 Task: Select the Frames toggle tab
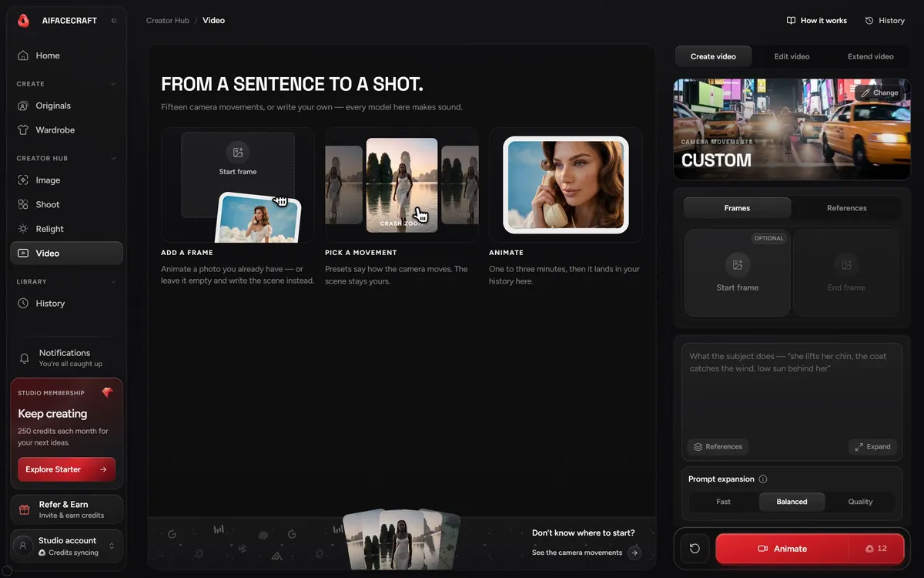pos(737,208)
